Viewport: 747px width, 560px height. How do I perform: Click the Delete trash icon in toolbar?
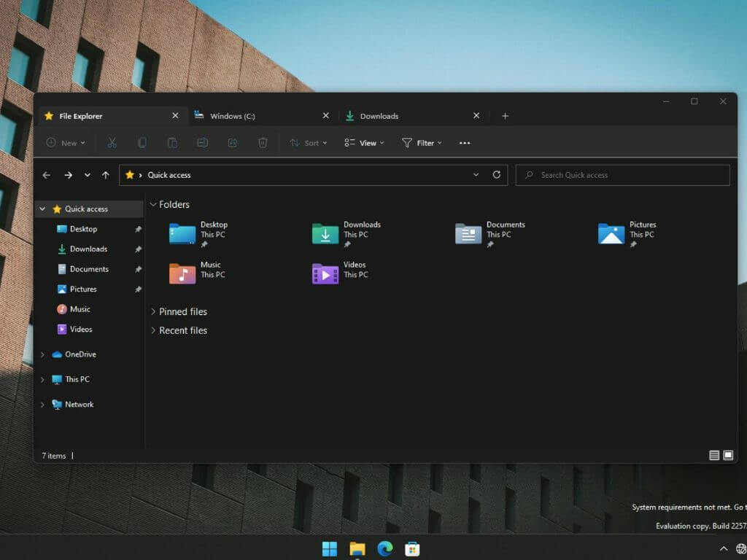263,143
